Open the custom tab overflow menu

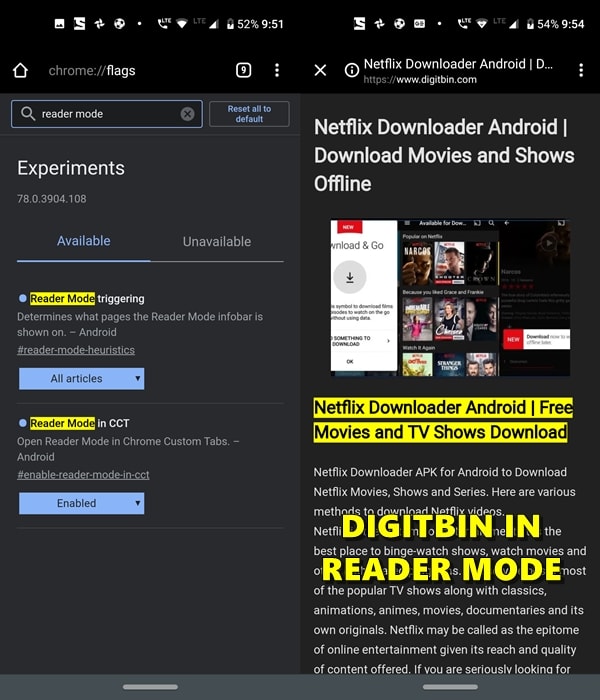pos(581,70)
